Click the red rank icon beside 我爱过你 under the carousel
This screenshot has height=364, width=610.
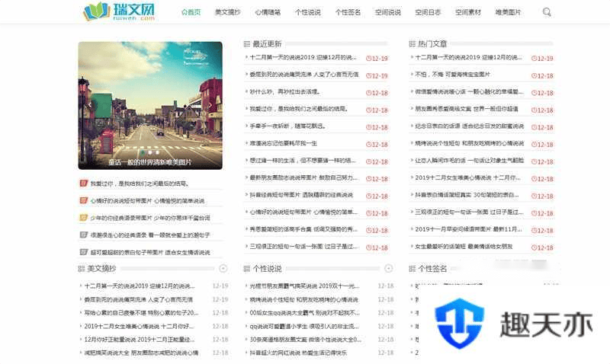(x=83, y=183)
